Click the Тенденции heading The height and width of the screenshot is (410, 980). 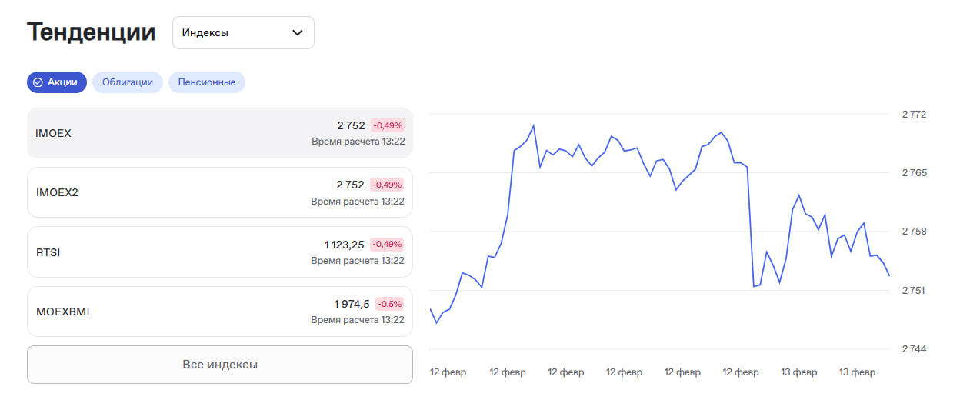[x=91, y=32]
